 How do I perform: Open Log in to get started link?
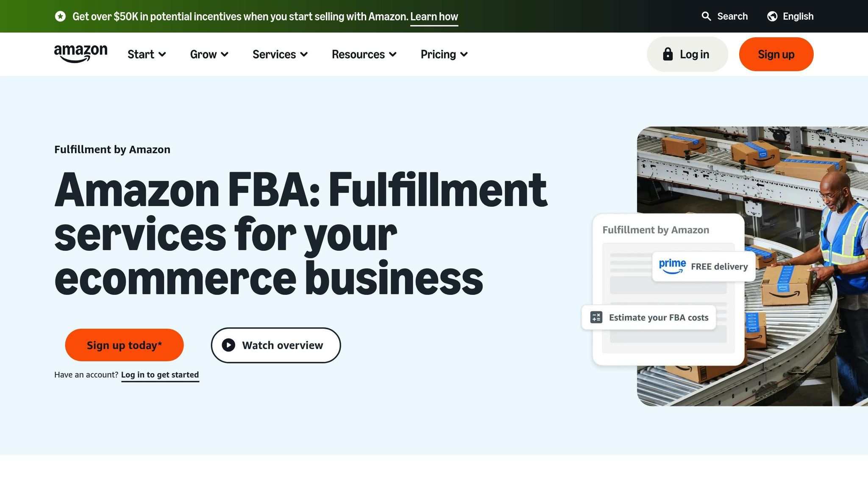coord(160,375)
